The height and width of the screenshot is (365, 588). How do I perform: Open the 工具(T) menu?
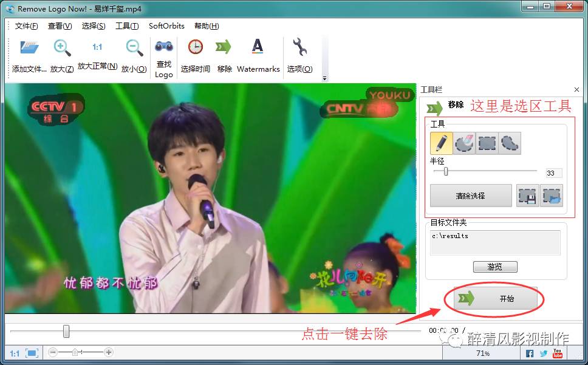coord(127,26)
